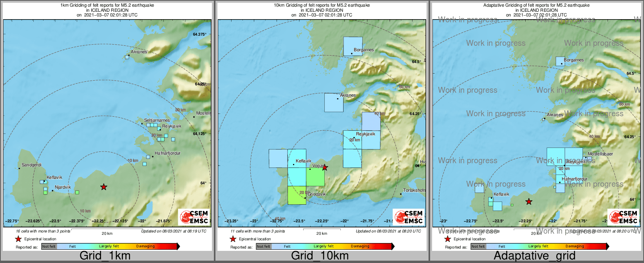Open the Grid_10km map thumbnail

pyautogui.click(x=322, y=126)
